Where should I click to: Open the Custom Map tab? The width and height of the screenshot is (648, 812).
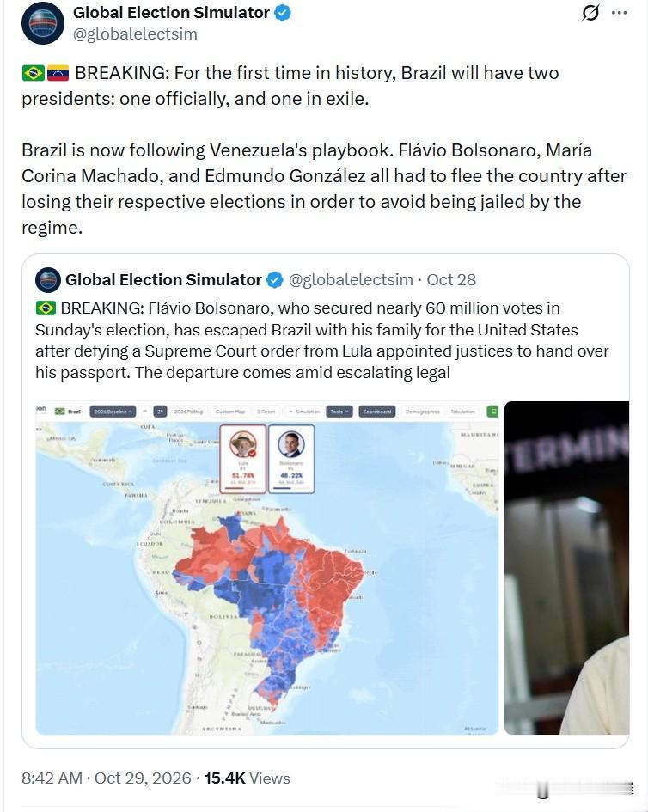tap(230, 412)
